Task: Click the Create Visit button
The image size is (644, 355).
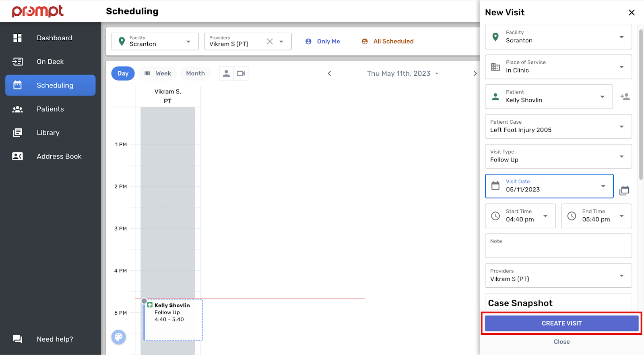Action: (561, 323)
